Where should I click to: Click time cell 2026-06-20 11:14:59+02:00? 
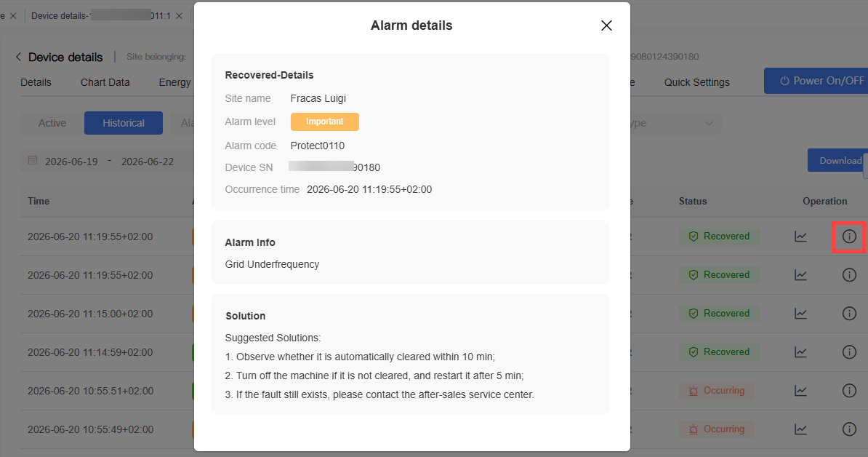(x=90, y=352)
